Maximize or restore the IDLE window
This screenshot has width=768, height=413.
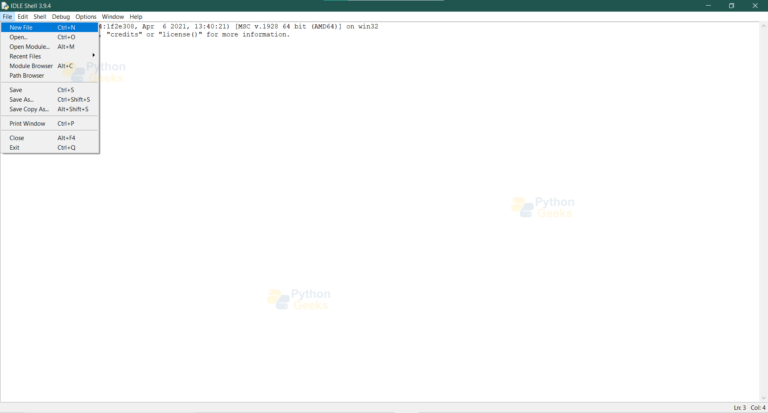click(x=731, y=5)
